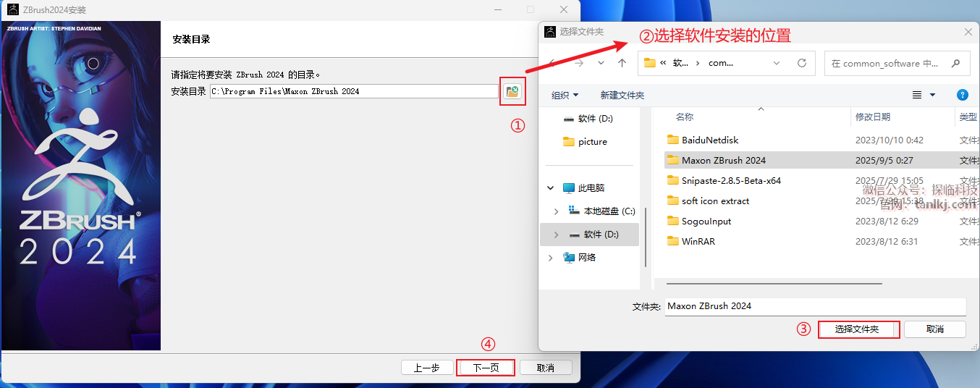The height and width of the screenshot is (388, 980).
Task: Click WinRAR folder icon
Action: pos(672,241)
